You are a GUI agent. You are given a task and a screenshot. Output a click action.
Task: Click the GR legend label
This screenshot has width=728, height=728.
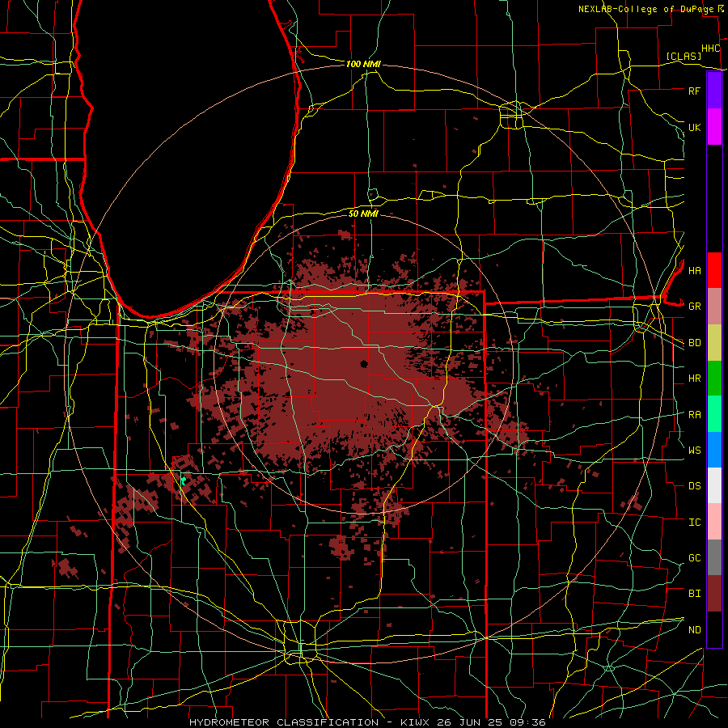tap(694, 307)
